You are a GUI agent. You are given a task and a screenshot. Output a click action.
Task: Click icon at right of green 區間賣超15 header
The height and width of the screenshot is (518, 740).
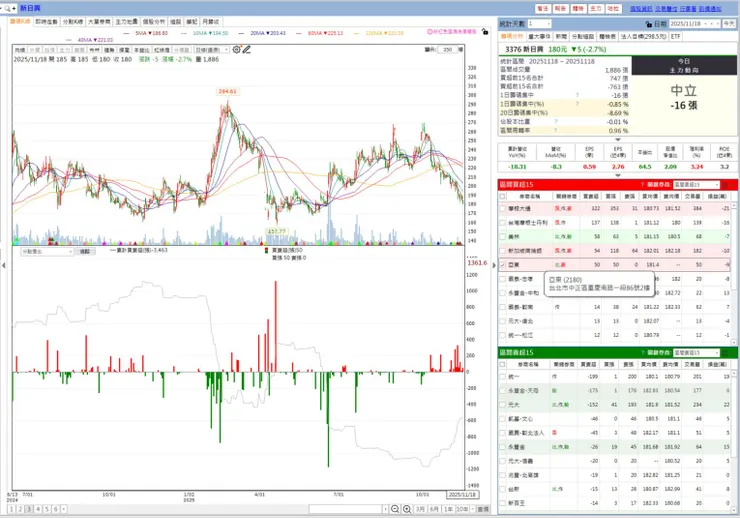725,352
